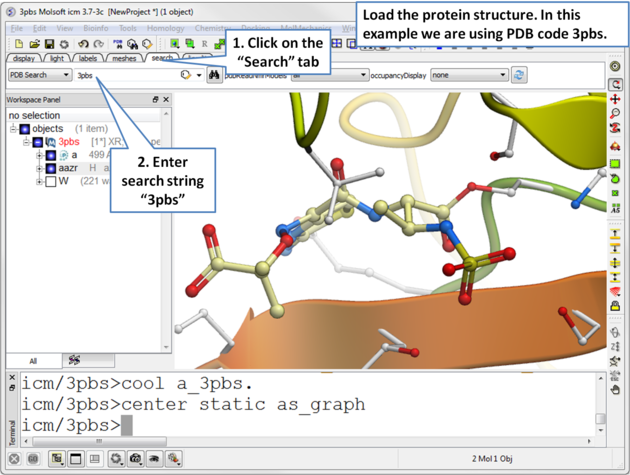Collapse the objects tree node
630x475 pixels.
13,129
